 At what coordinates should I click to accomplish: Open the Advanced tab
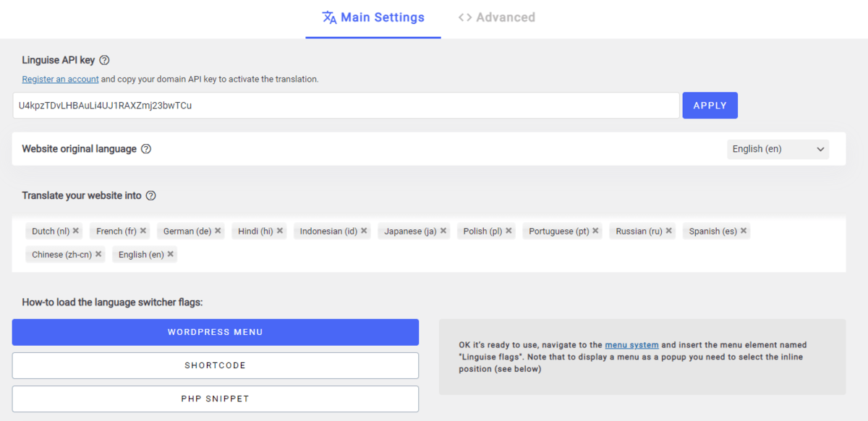(x=497, y=18)
